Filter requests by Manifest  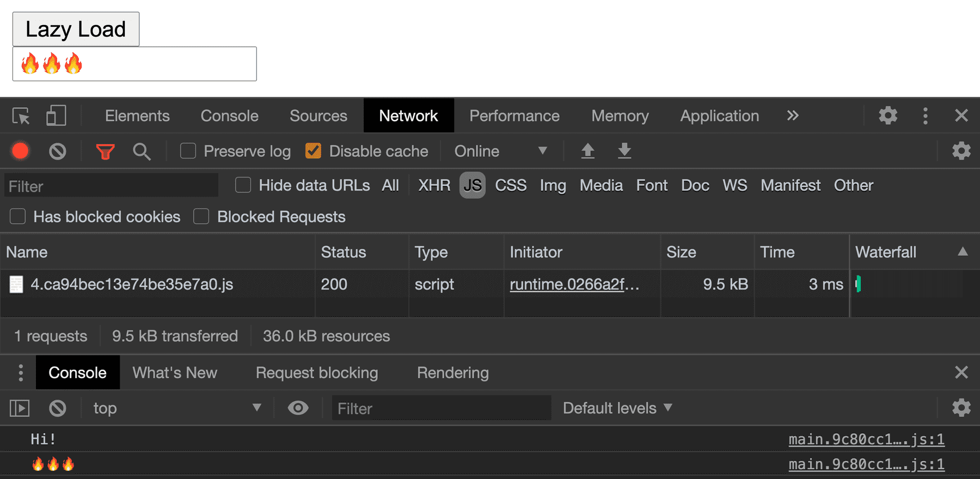791,186
